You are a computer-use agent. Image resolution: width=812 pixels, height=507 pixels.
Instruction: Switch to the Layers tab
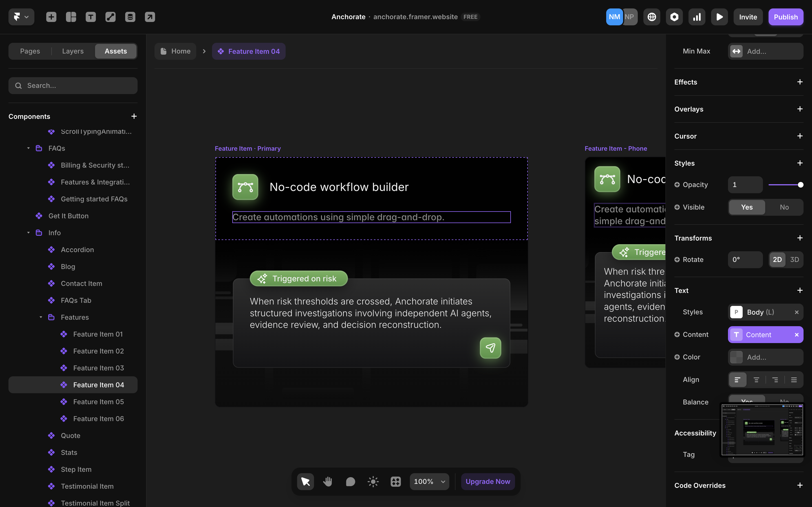(72, 51)
